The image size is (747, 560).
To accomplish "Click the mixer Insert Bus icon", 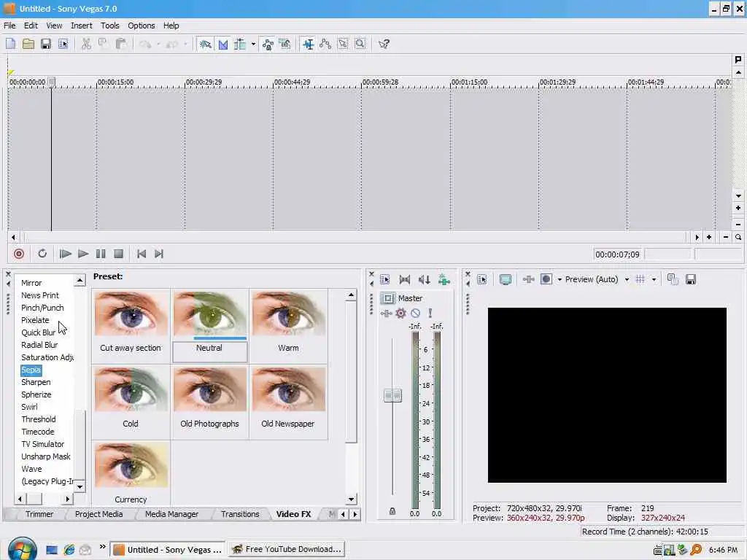I will [444, 280].
